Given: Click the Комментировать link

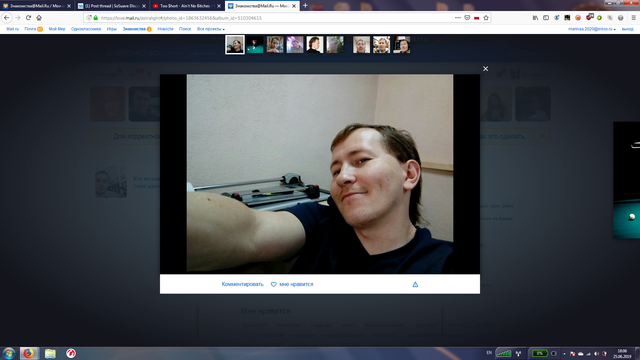Looking at the screenshot, I should 242,284.
